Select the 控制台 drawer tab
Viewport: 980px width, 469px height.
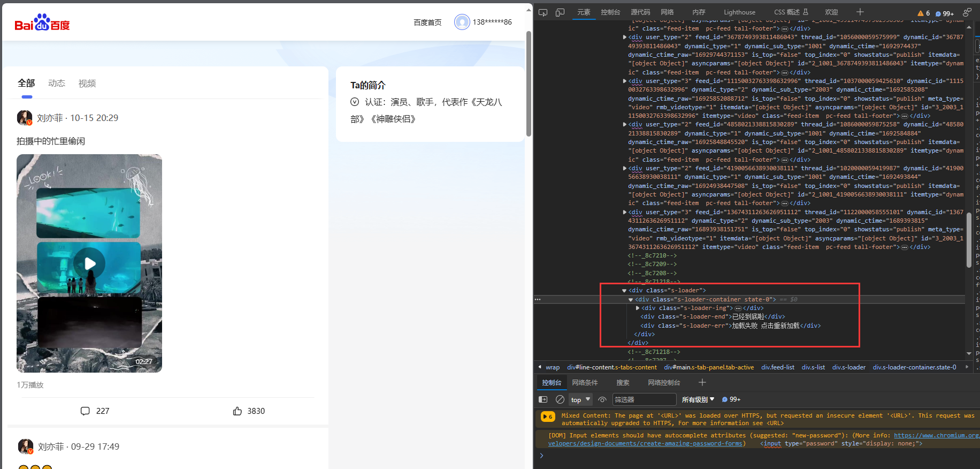552,383
